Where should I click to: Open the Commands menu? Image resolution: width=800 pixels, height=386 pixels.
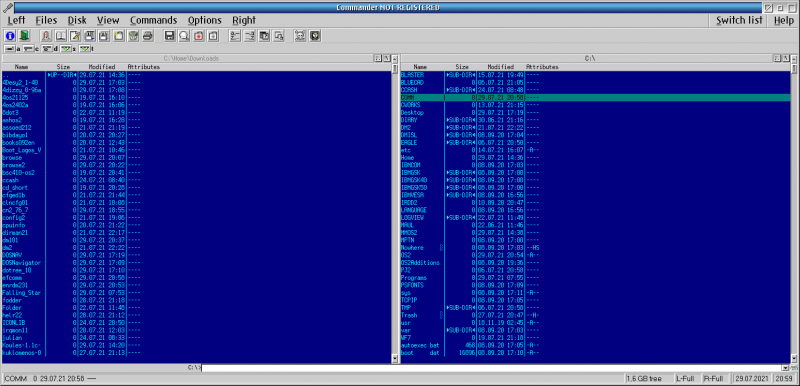pos(154,20)
